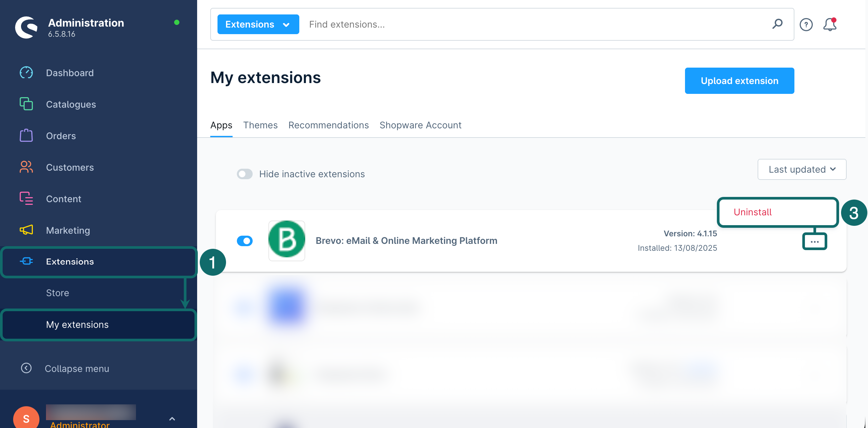Switch to the Shopware Account tab
The image size is (868, 428).
click(421, 125)
